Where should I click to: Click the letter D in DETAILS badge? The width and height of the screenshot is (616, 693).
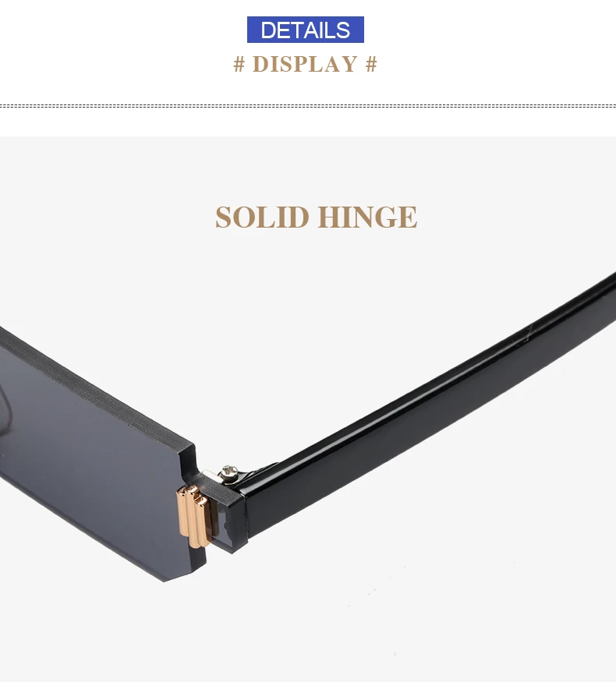coord(268,30)
